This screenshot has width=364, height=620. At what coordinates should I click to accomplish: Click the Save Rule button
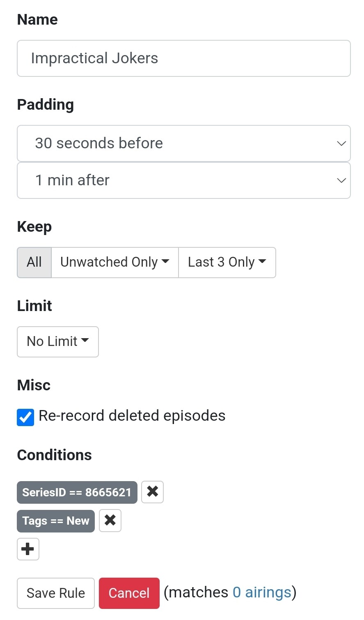pos(56,593)
